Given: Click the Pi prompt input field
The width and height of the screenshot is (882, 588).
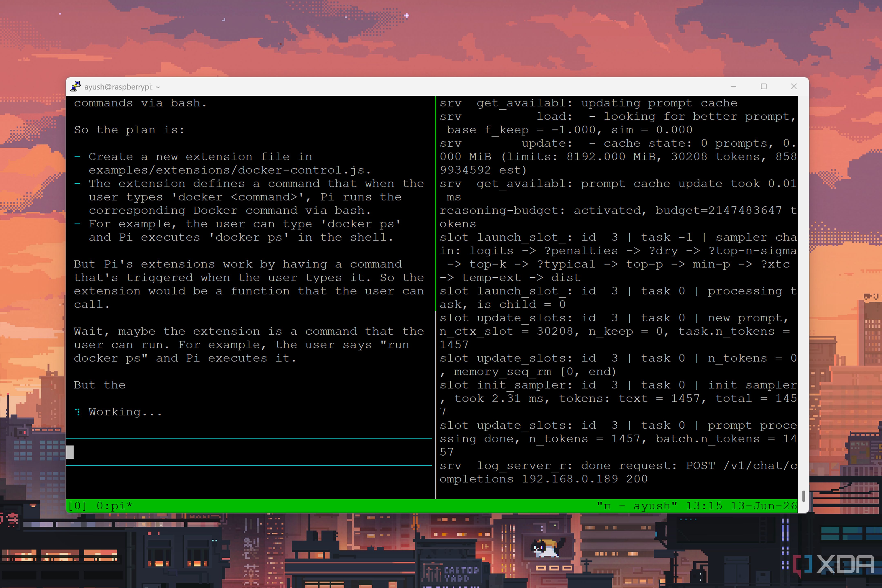Looking at the screenshot, I should [x=249, y=452].
